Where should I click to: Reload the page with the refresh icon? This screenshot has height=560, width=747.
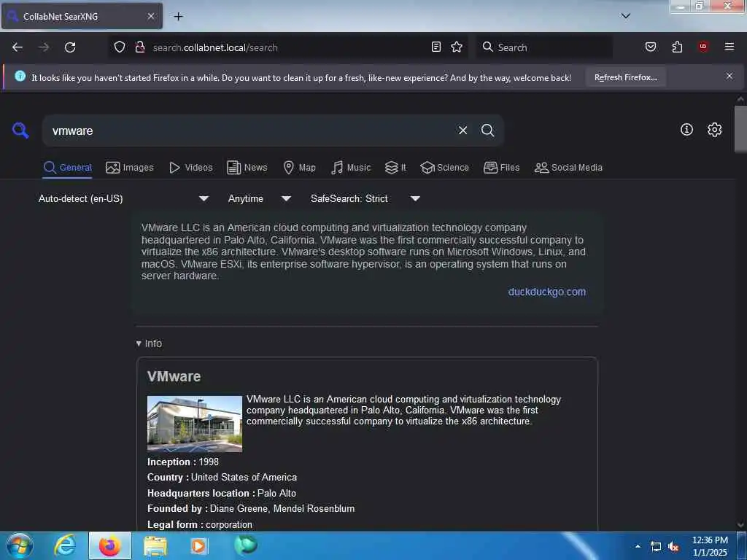point(70,47)
